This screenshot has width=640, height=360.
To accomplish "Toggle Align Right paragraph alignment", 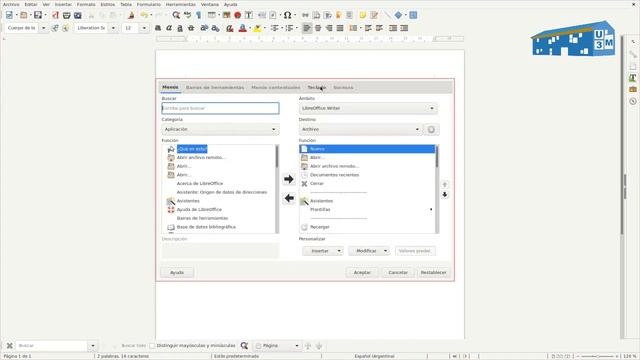I will click(x=329, y=28).
